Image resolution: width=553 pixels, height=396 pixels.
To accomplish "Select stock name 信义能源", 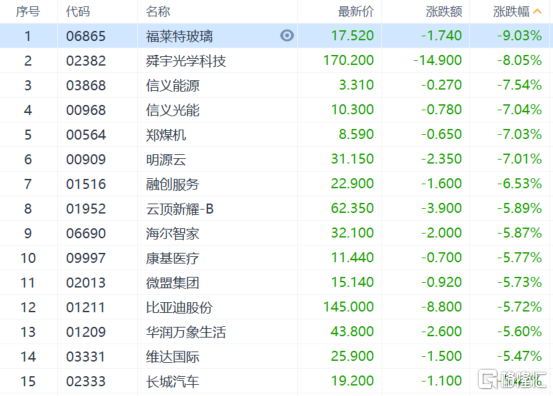I will click(173, 85).
